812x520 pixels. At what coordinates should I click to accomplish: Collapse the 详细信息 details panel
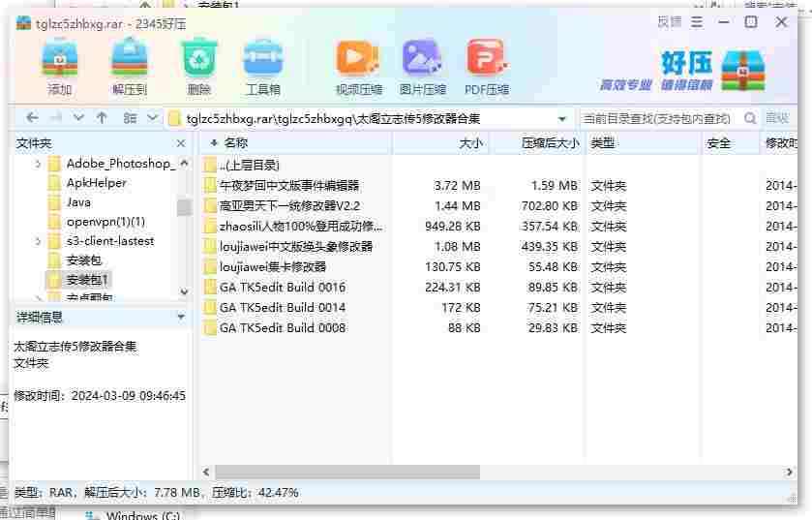click(x=181, y=316)
